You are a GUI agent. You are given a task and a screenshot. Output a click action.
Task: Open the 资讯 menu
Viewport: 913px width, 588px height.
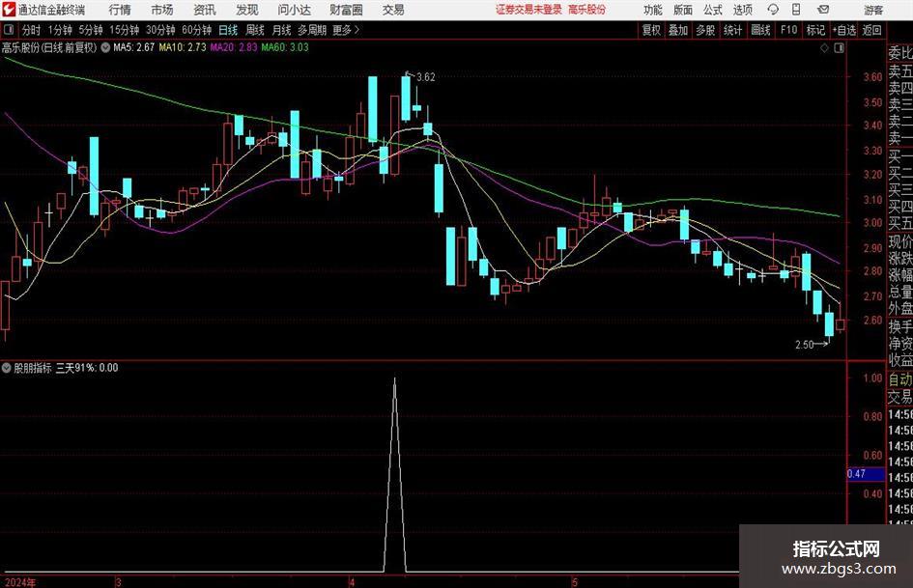(x=205, y=10)
